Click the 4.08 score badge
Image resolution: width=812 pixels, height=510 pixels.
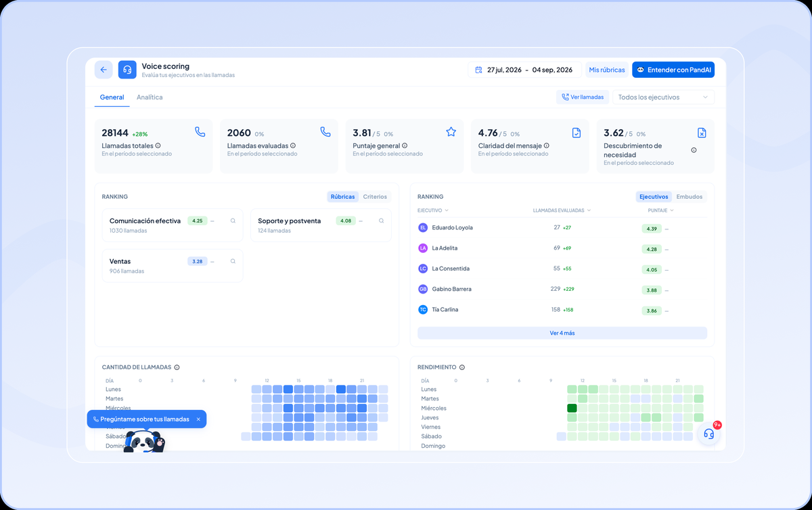(x=345, y=221)
